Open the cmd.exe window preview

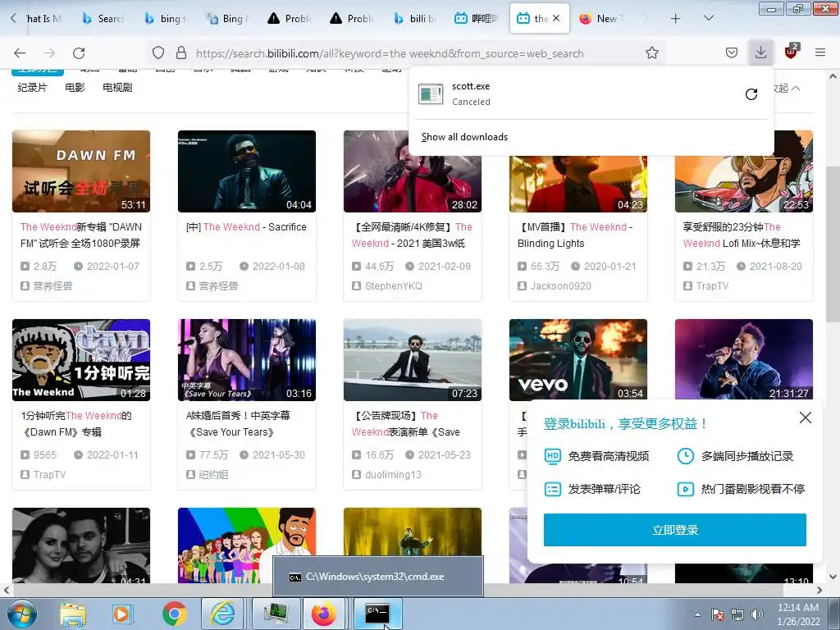(x=377, y=577)
